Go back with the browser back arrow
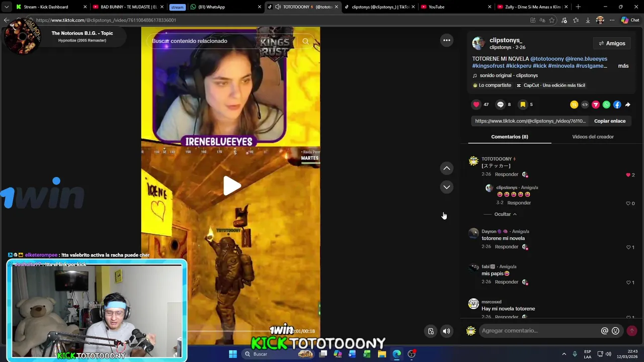 click(x=7, y=20)
